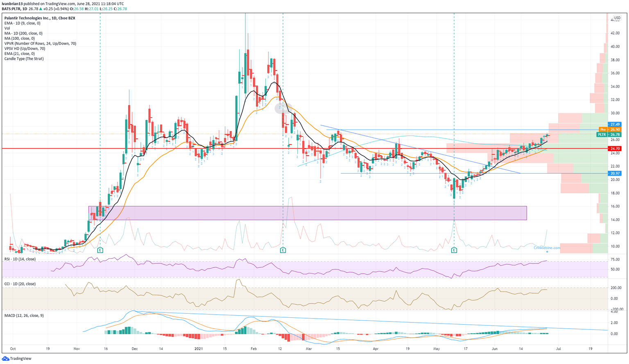Click the 75.00 RSI axis label
This screenshot has width=629, height=364.
(x=615, y=260)
